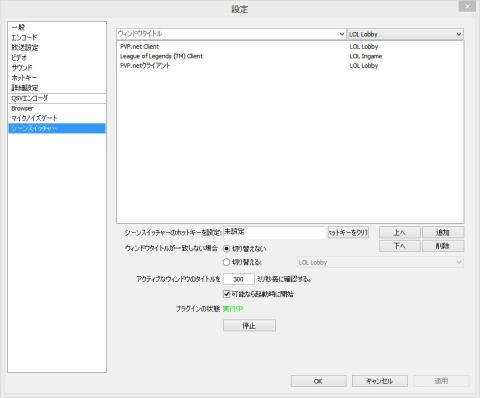Close the 設定 dialog window
This screenshot has width=480, height=398.
click(x=467, y=6)
